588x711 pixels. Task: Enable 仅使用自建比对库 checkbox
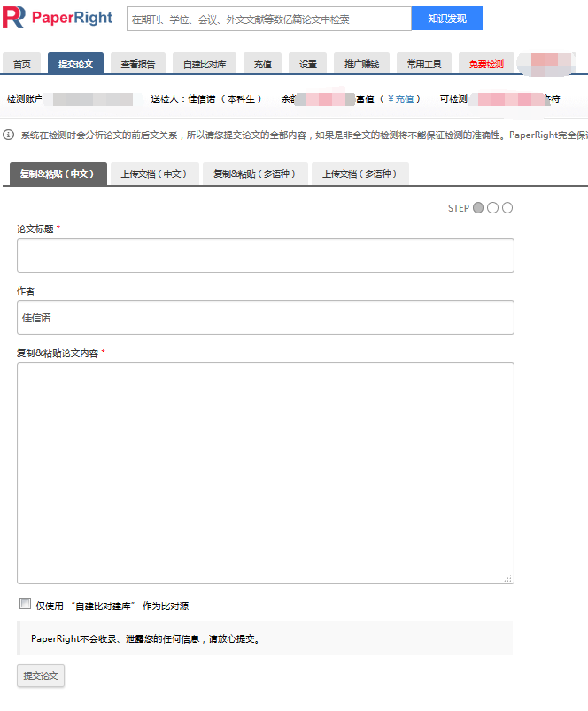[26, 604]
